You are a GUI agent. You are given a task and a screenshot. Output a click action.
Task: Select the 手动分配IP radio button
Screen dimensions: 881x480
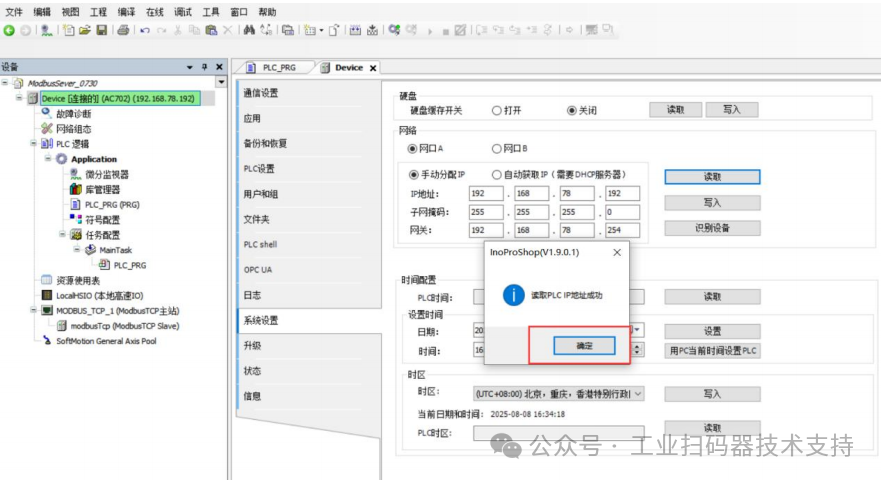[x=414, y=175]
